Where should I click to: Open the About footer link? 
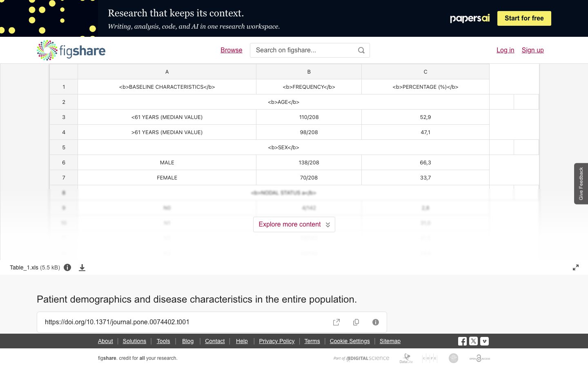click(105, 341)
